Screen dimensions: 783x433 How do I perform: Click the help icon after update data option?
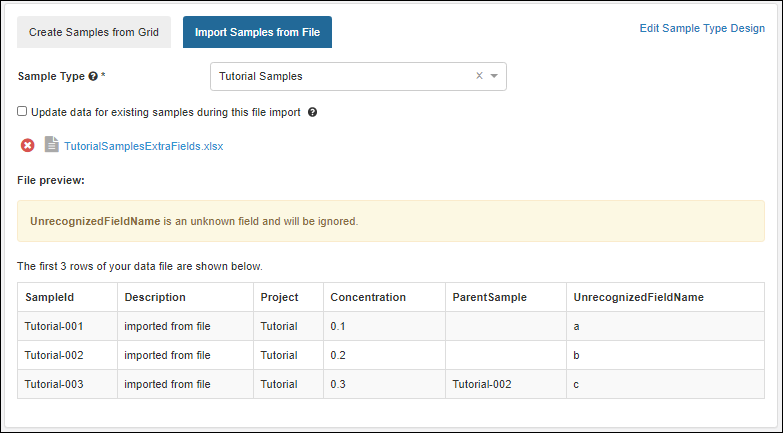click(313, 112)
